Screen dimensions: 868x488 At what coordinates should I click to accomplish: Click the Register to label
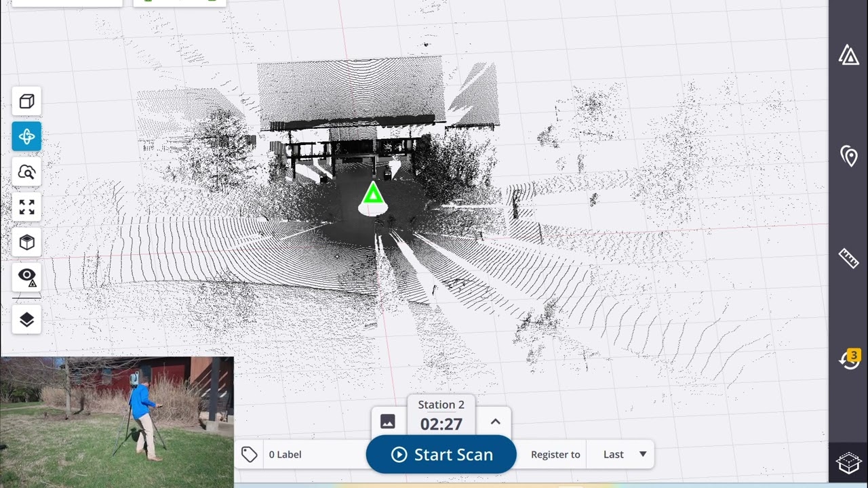pyautogui.click(x=555, y=455)
